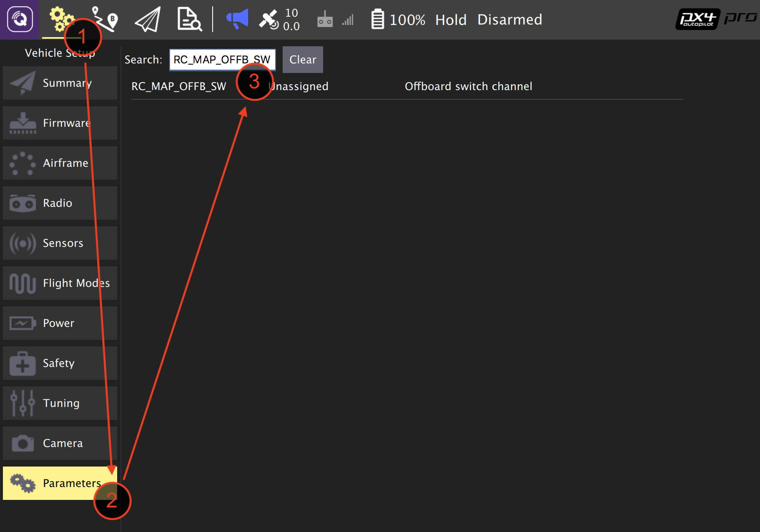Switch to Fly view paper plane icon

[148, 20]
